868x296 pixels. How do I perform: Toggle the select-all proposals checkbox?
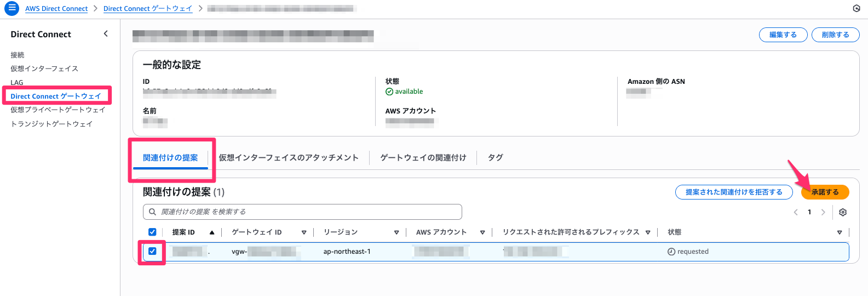point(152,232)
